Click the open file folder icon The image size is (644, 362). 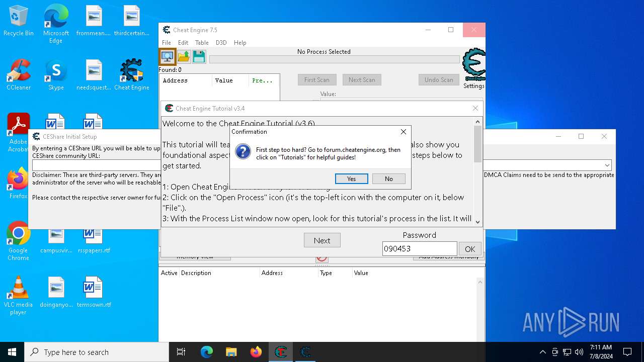point(184,56)
